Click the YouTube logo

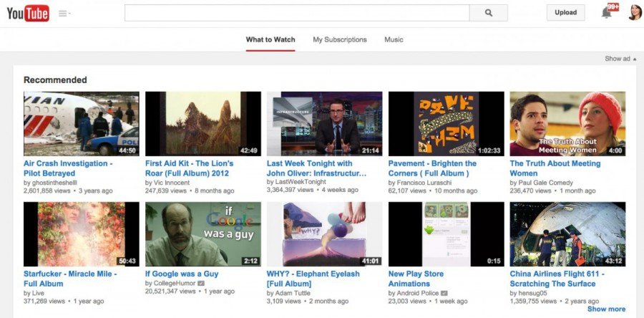[28, 13]
